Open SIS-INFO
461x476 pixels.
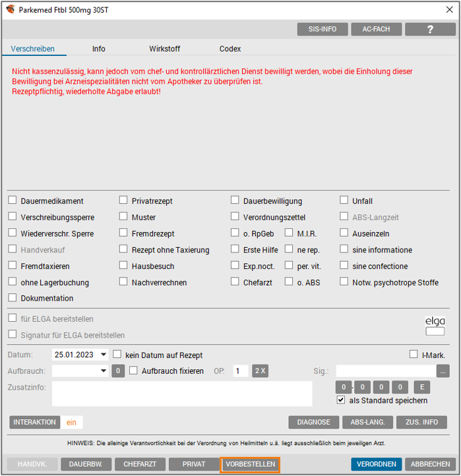[323, 29]
